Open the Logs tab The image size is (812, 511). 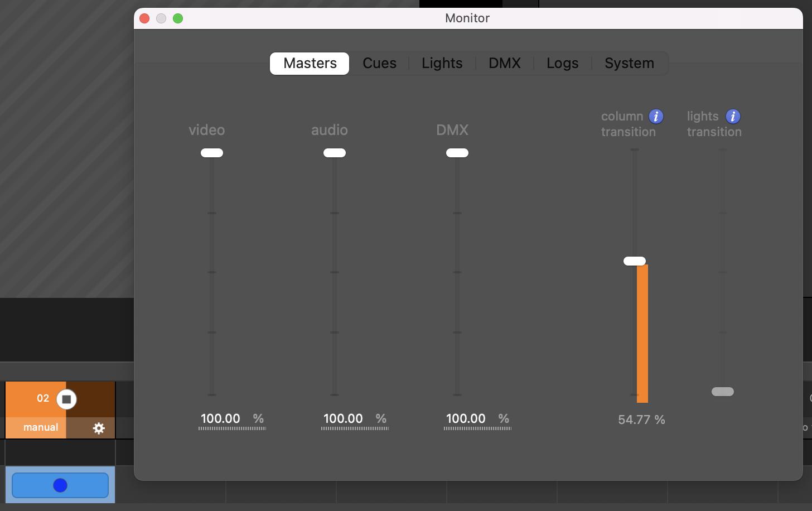562,63
